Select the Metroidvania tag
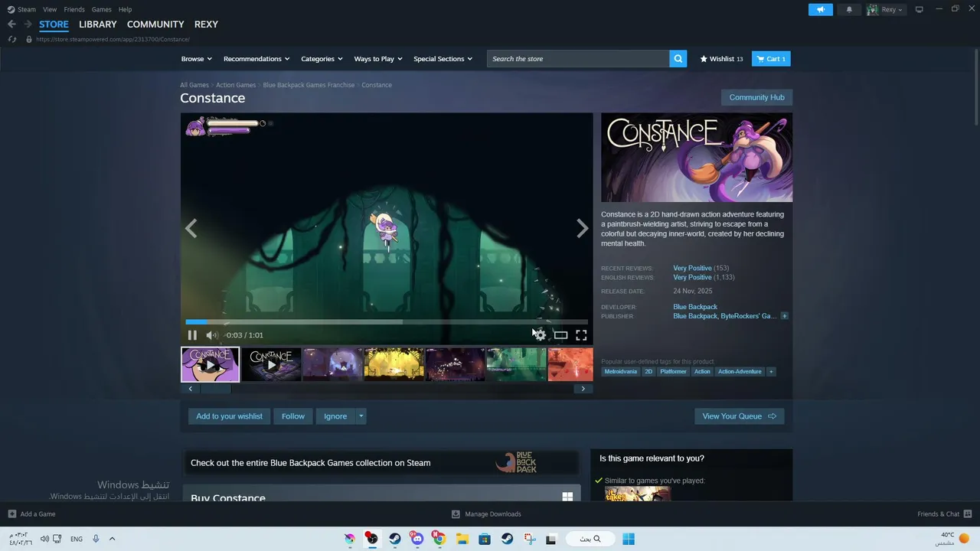 pyautogui.click(x=620, y=371)
